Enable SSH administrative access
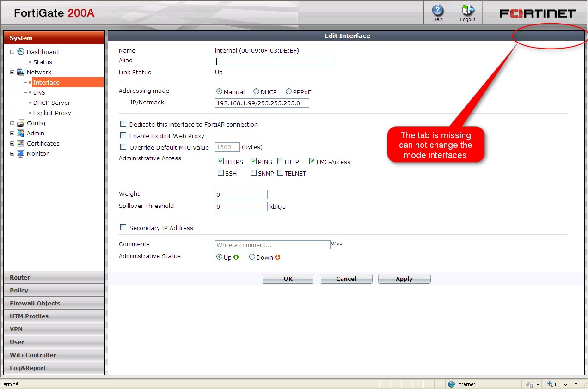The image size is (588, 389). (x=221, y=173)
